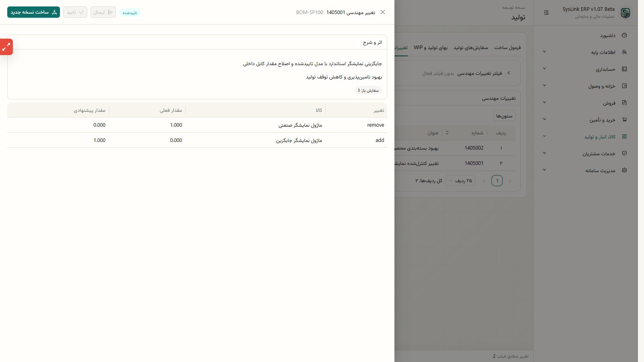Click خرید و تأمین cart icon
The width and height of the screenshot is (644, 362).
(x=624, y=120)
